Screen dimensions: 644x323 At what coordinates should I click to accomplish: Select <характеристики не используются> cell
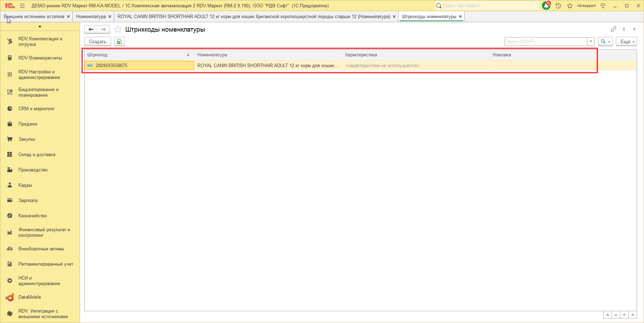(x=416, y=65)
